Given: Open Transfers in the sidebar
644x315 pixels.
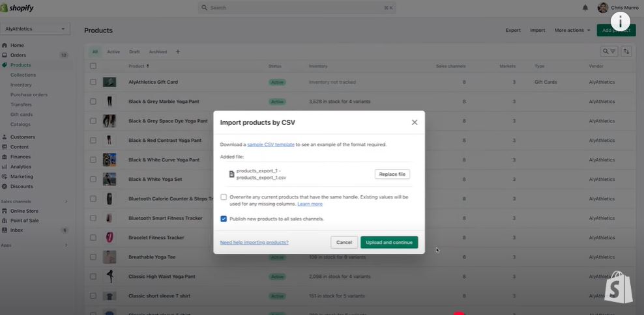Looking at the screenshot, I should pos(21,105).
